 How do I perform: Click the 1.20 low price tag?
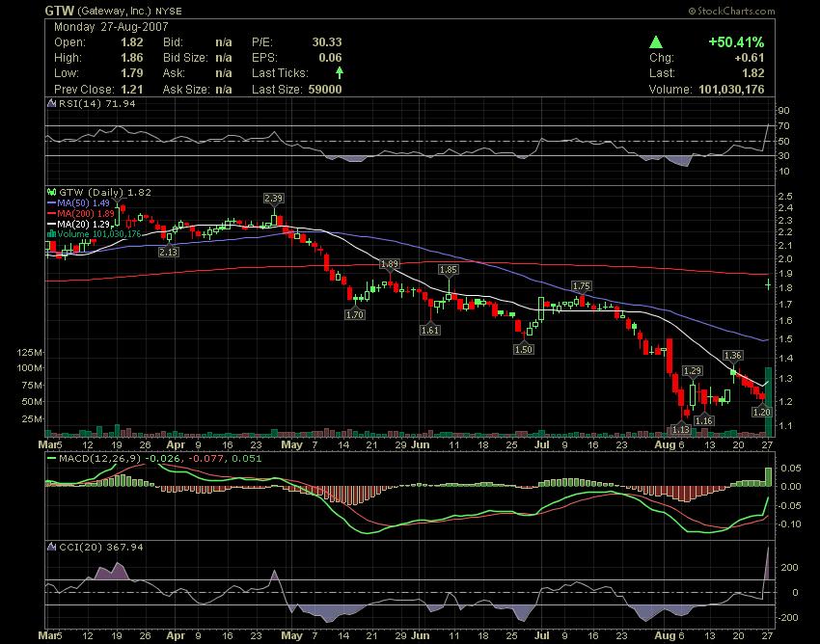click(762, 413)
